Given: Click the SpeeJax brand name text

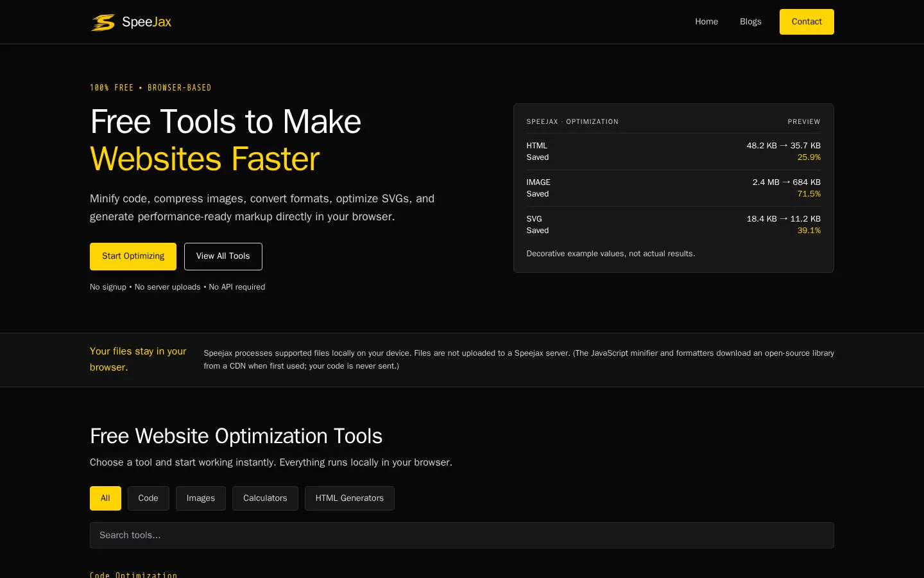Looking at the screenshot, I should 146,22.
